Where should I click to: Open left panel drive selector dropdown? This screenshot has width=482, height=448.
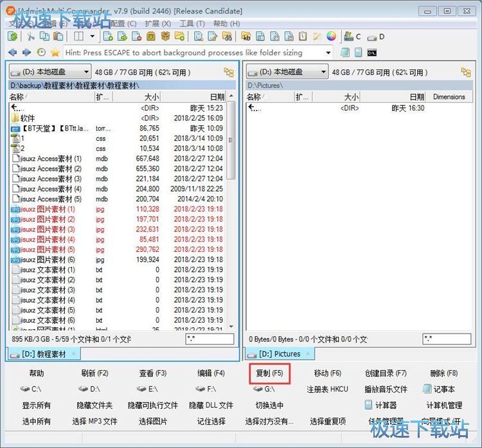click(x=50, y=72)
